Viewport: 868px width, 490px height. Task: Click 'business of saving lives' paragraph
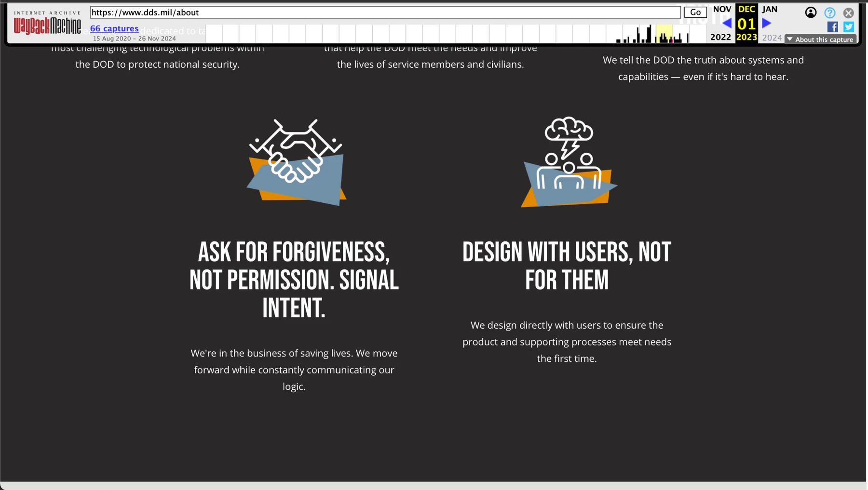294,370
